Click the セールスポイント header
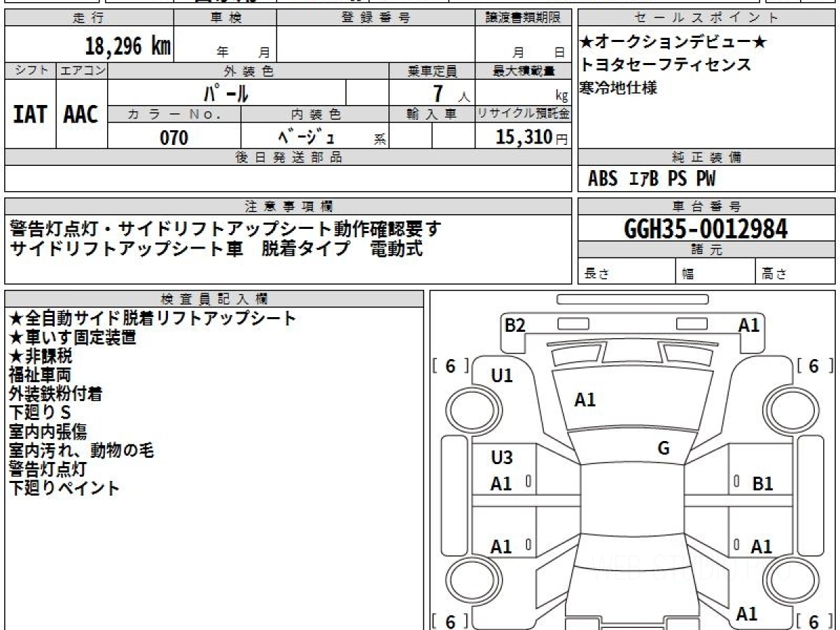 point(707,18)
